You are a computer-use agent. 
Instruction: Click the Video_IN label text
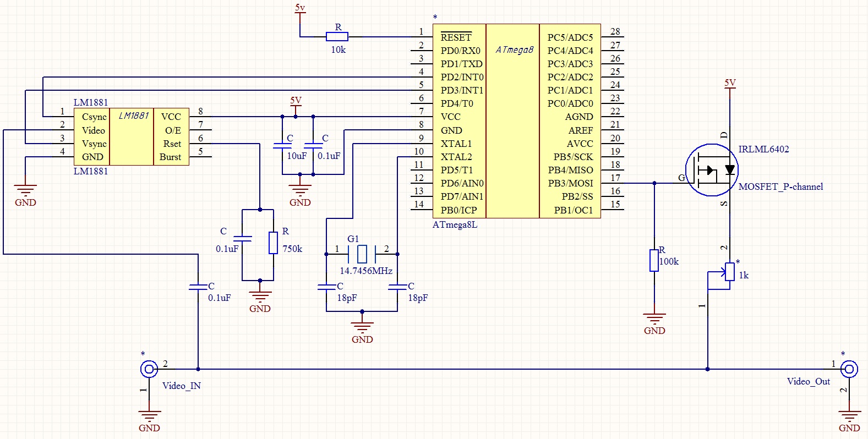[182, 386]
